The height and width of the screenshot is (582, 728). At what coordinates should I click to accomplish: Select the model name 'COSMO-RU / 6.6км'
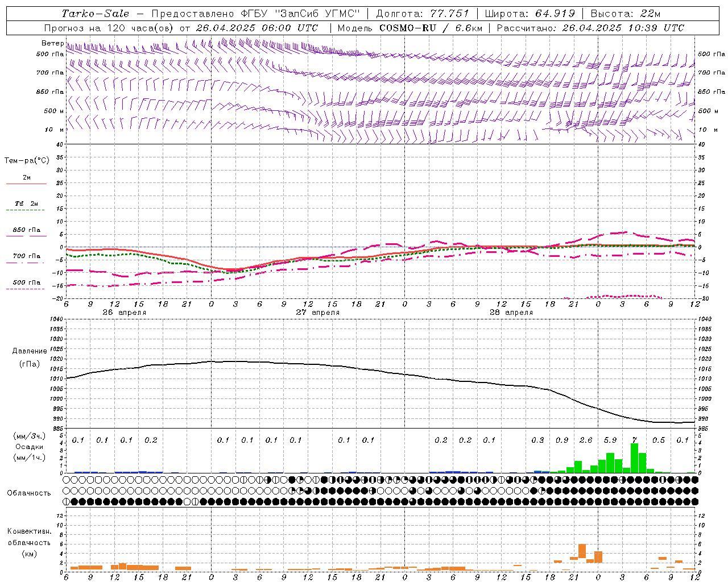point(431,28)
